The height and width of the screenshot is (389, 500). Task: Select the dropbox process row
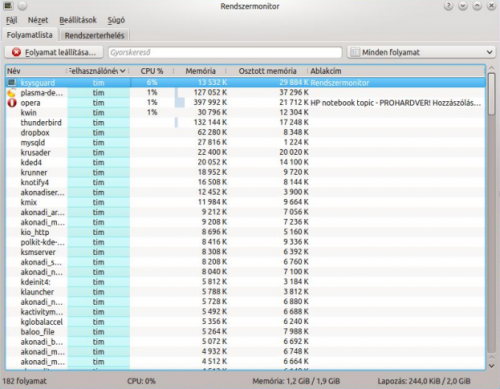[245, 133]
